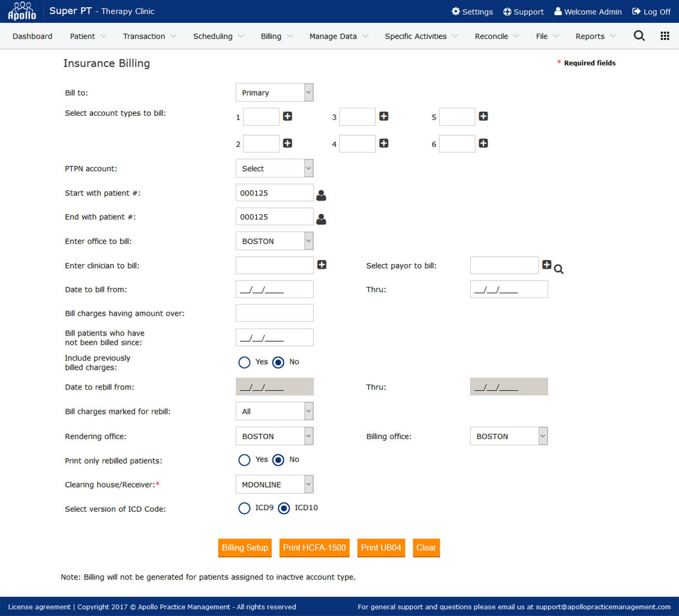Screen dimensions: 679x616
Task: Click the Log Off exit icon
Action: tap(636, 11)
